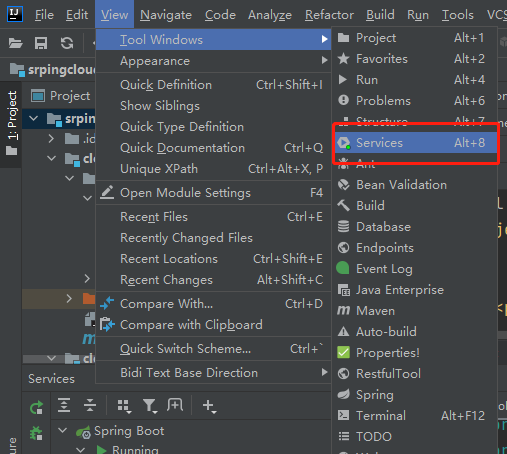Screen dimensions: 507x454
Task: Select Show Siblings menu item
Action: pyautogui.click(x=213, y=106)
